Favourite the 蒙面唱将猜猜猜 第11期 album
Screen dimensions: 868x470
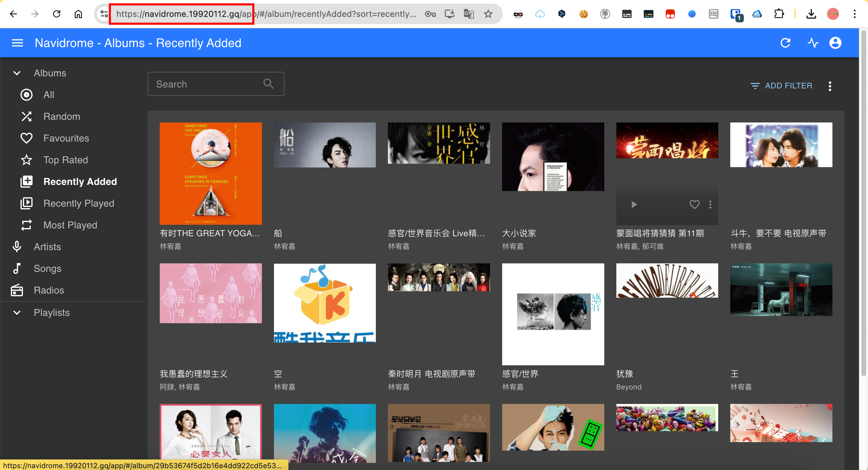click(694, 204)
